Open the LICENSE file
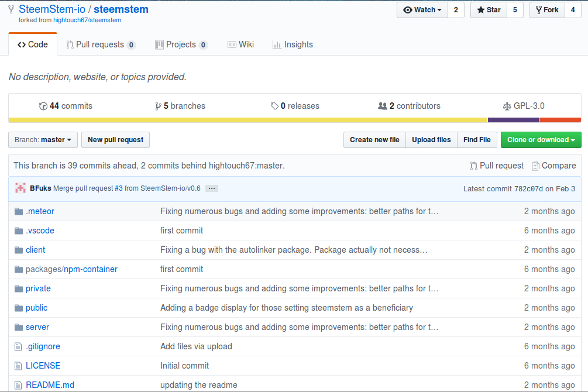This screenshot has width=588, height=392. 43,365
